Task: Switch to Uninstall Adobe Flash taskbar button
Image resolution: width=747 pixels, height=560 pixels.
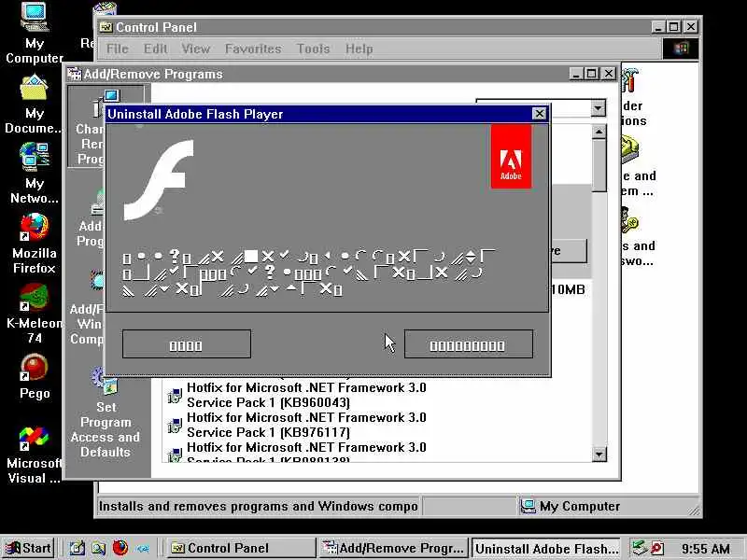Action: [x=546, y=548]
